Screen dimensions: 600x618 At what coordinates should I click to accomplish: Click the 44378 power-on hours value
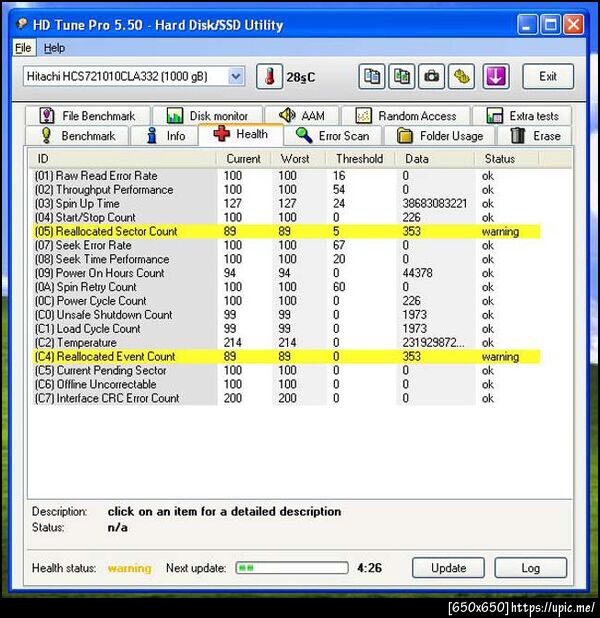(x=417, y=273)
